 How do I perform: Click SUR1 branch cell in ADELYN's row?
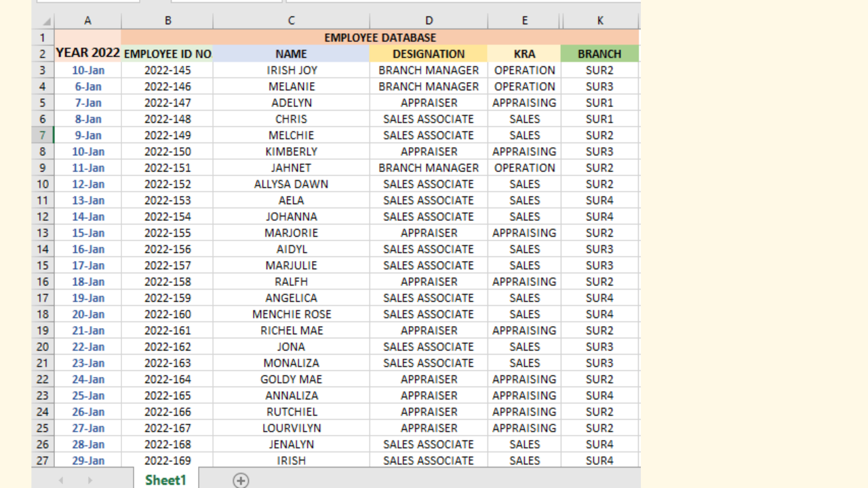tap(600, 103)
